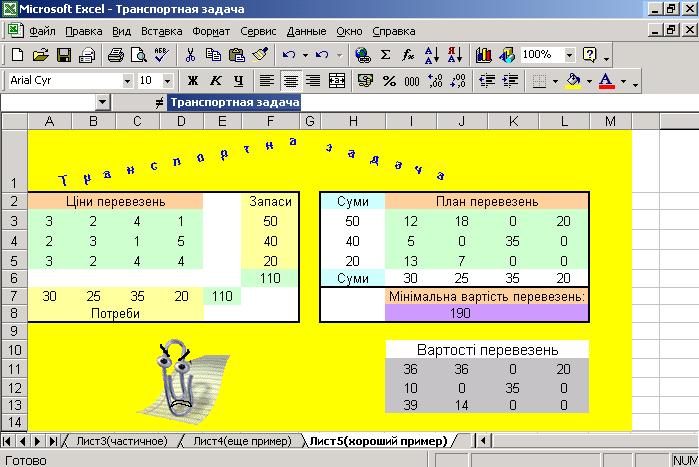Toggle italic formatting (К)

click(x=214, y=80)
